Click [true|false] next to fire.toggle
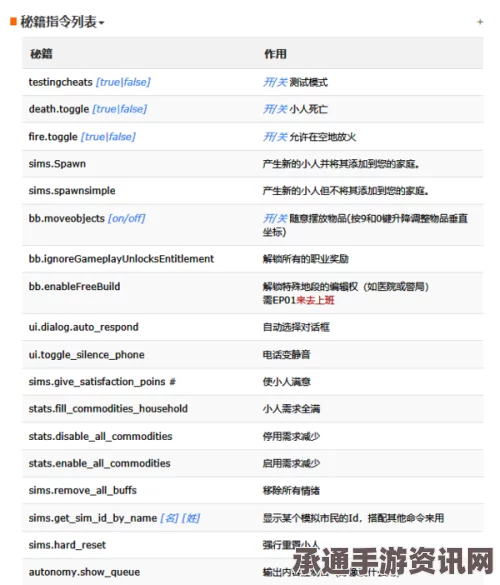Image resolution: width=500 pixels, height=585 pixels. (x=108, y=137)
